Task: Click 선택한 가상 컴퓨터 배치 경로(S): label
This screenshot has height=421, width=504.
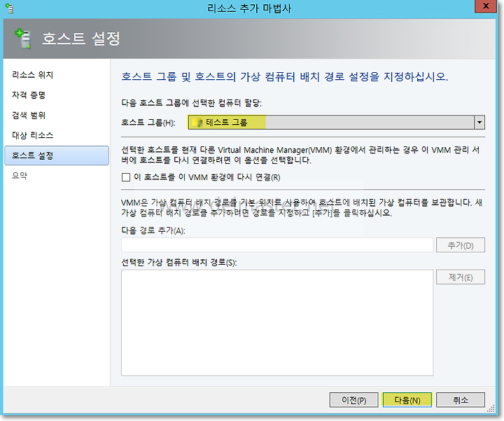Action: (x=179, y=263)
